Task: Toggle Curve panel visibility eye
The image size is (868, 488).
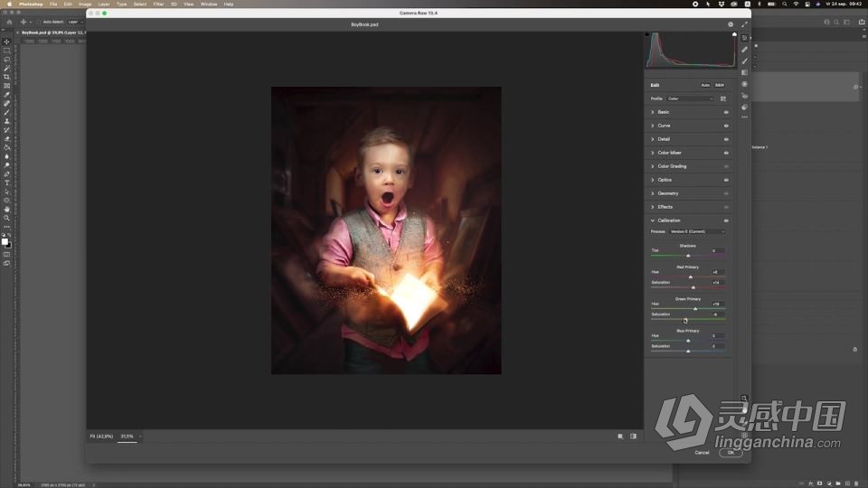Action: pos(726,126)
